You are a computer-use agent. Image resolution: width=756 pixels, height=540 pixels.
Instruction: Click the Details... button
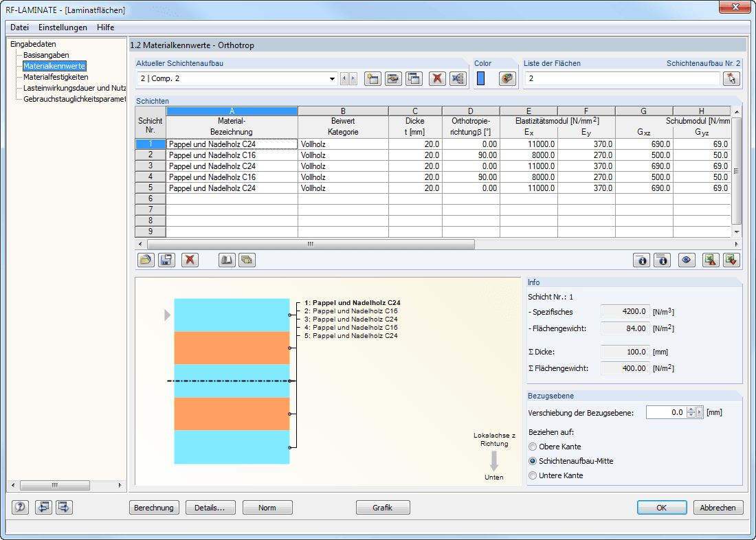click(x=210, y=508)
